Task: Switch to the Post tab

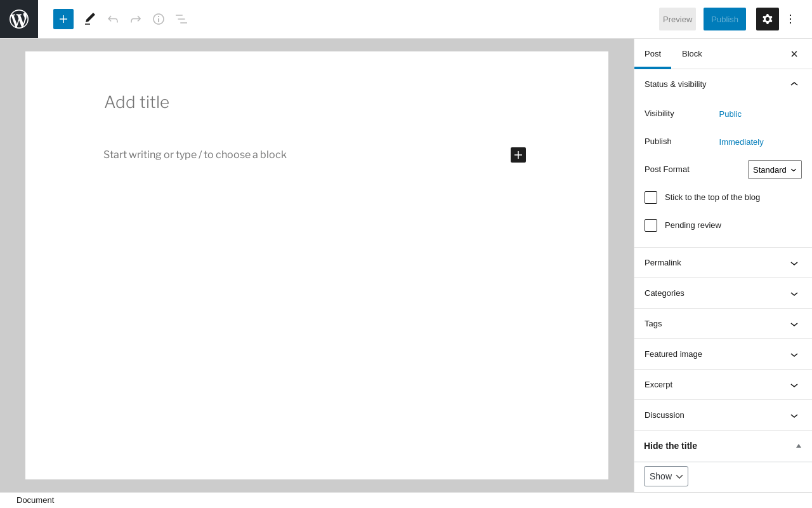Action: tap(653, 54)
